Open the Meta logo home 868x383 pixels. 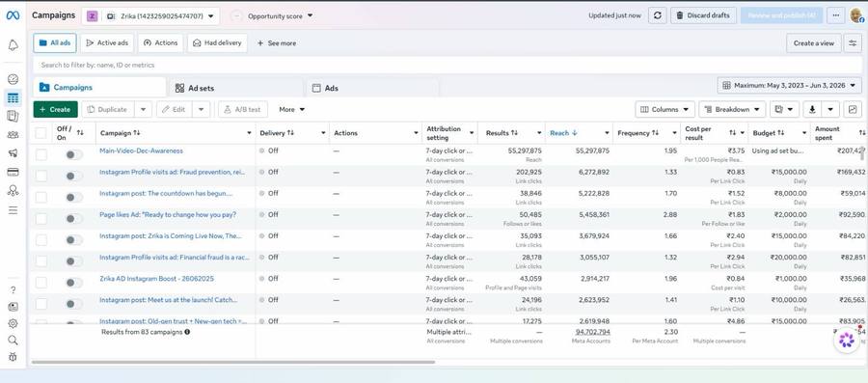[13, 15]
